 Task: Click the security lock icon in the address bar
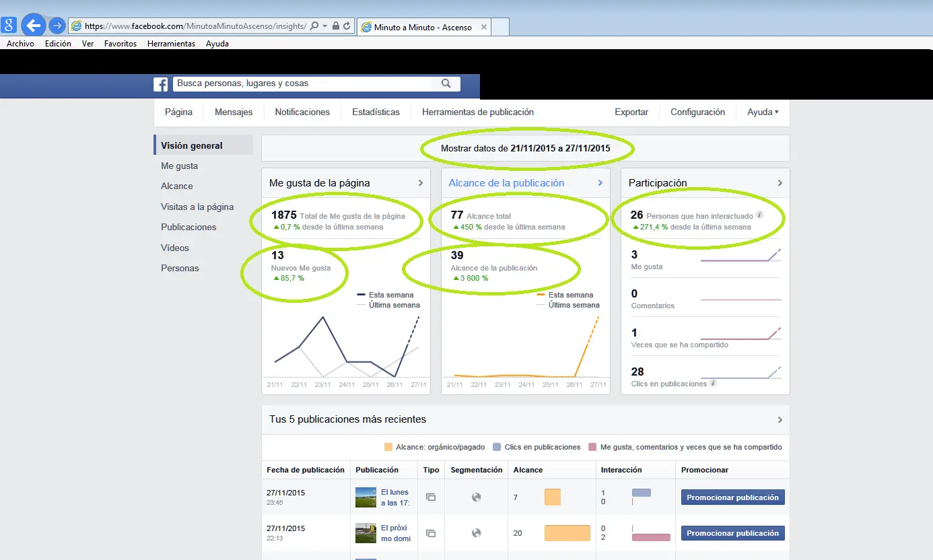point(336,26)
